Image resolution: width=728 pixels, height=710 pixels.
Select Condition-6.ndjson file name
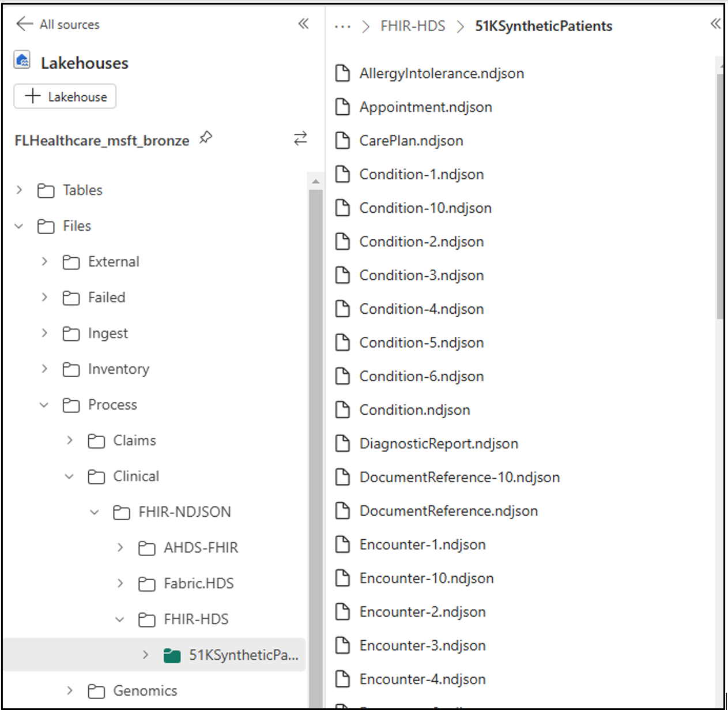tap(421, 376)
